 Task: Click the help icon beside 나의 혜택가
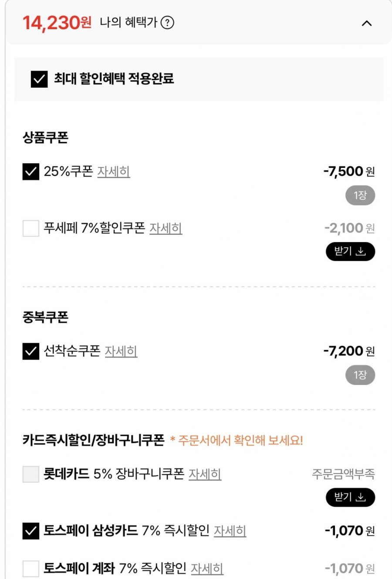click(167, 23)
